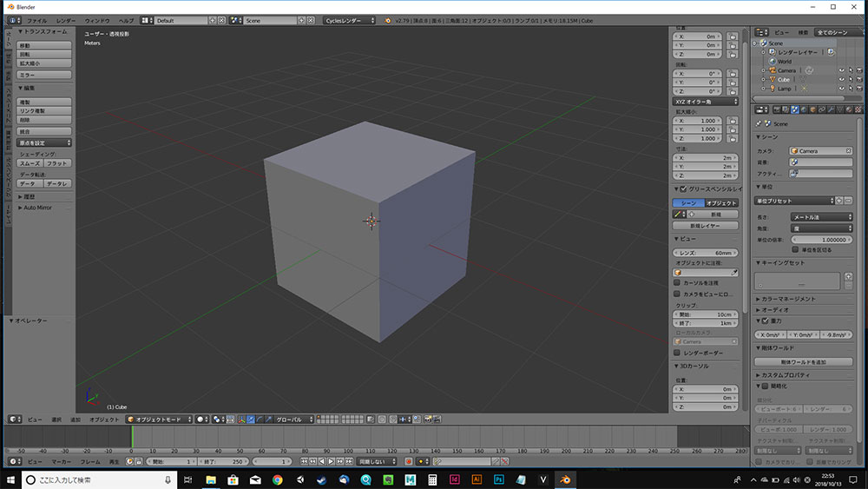This screenshot has width=868, height=489.
Task: Click the 3D View editor type icon
Action: [15, 420]
